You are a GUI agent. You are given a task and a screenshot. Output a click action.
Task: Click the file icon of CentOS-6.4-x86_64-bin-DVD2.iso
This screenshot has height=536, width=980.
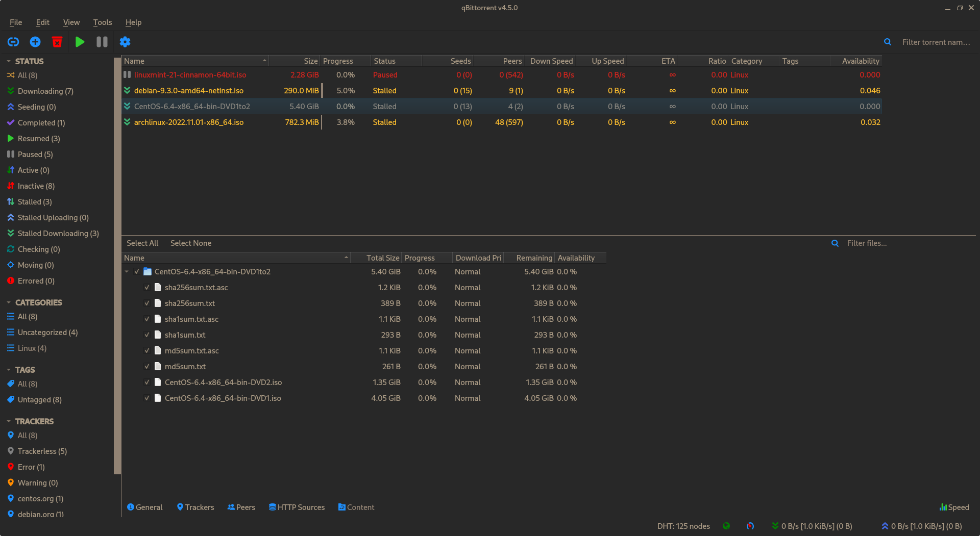(x=158, y=382)
